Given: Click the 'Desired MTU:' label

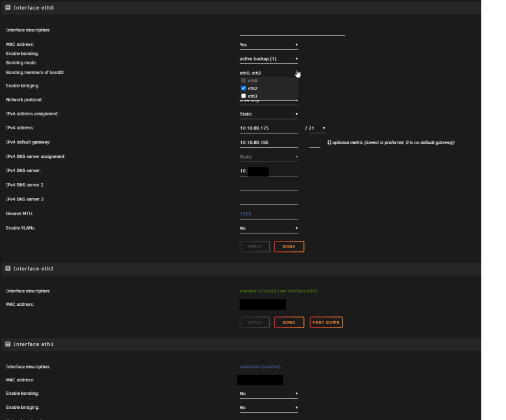Looking at the screenshot, I should coord(20,214).
